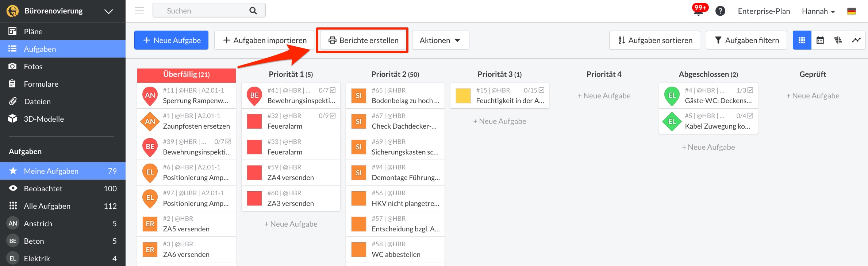Click the German flag language icon
The height and width of the screenshot is (266, 868).
851,11
